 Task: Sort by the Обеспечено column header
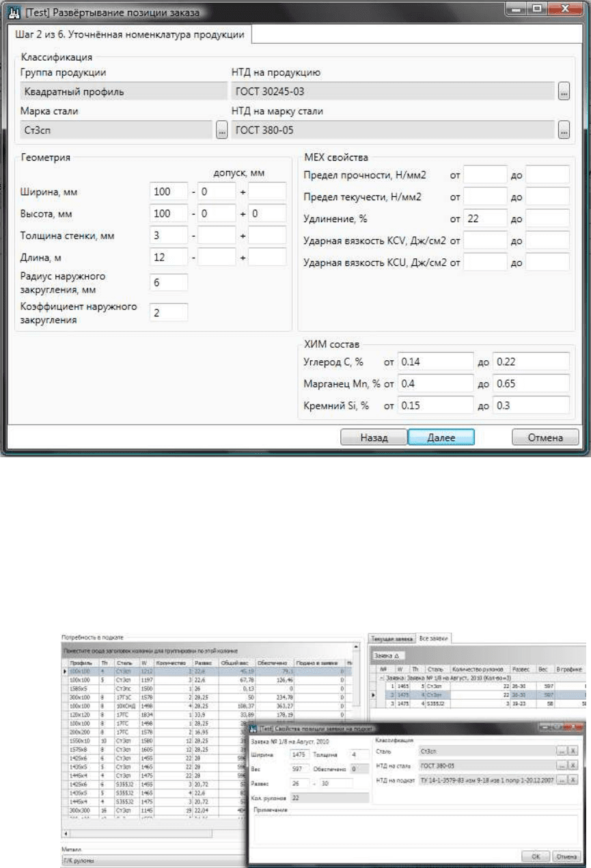(x=274, y=662)
